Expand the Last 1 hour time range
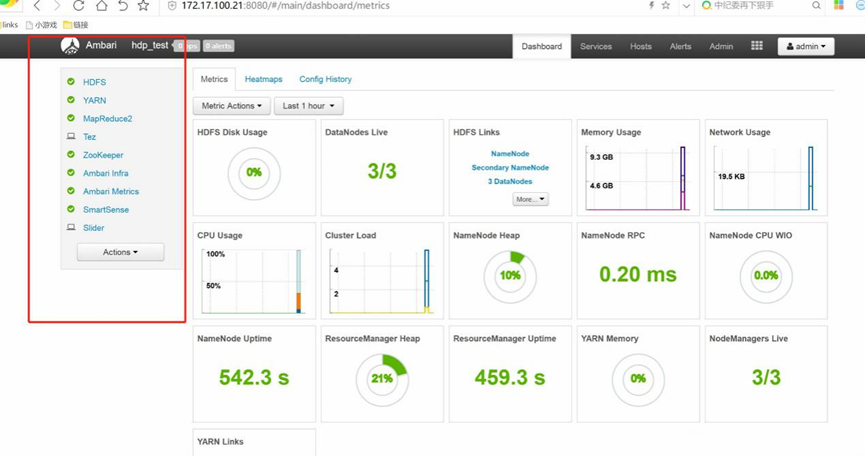Viewport: 865px width, 456px height. (308, 106)
